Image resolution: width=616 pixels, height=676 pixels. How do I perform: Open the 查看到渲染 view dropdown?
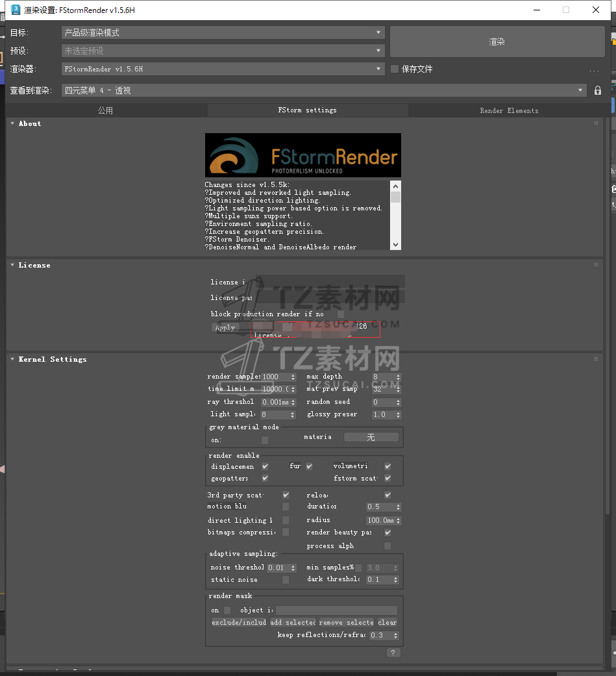click(324, 90)
